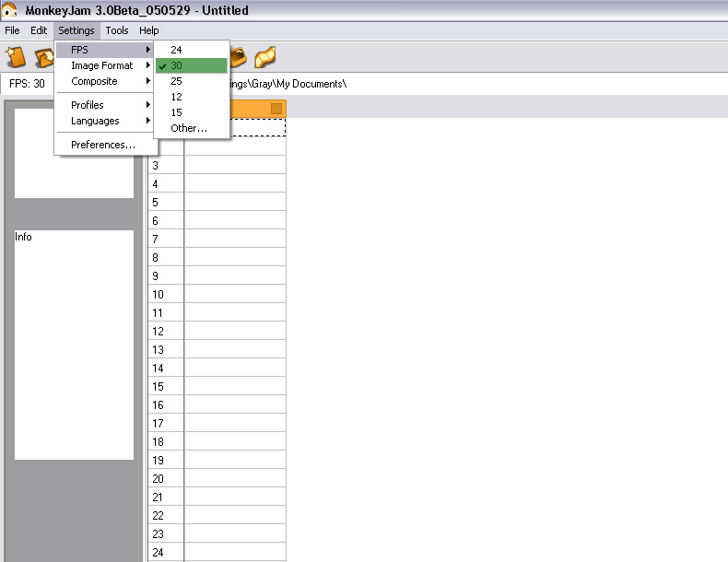Select frame row 20 number
Screen dimensions: 728x562
tap(166, 478)
